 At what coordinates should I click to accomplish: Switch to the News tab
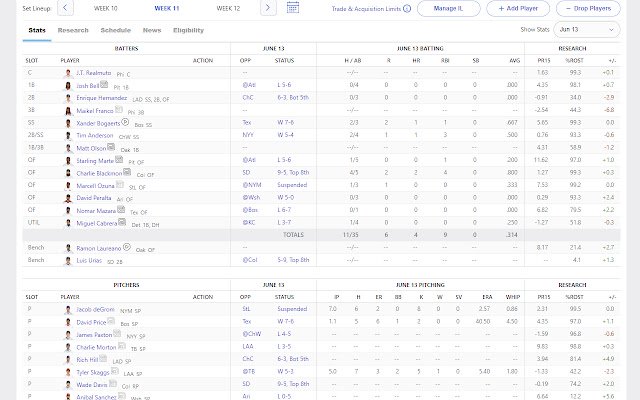point(152,30)
